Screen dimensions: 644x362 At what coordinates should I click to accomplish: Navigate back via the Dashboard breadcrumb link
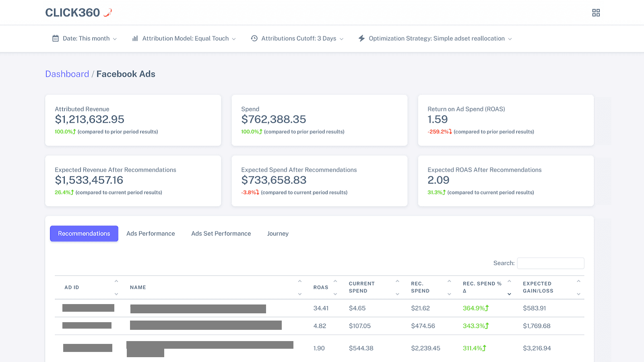tap(67, 74)
